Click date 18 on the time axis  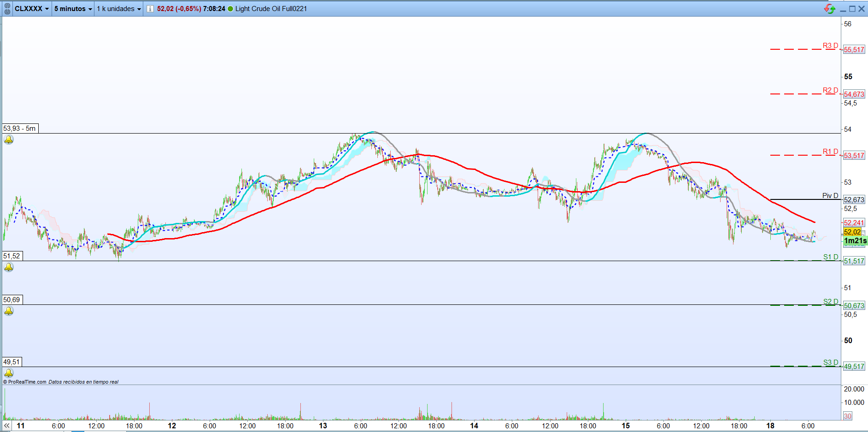[x=770, y=426]
